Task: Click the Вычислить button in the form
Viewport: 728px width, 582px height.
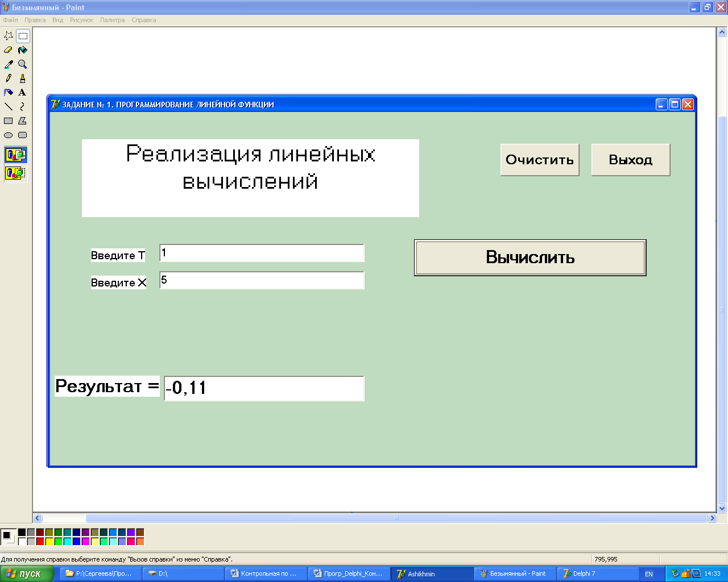Action: point(530,257)
